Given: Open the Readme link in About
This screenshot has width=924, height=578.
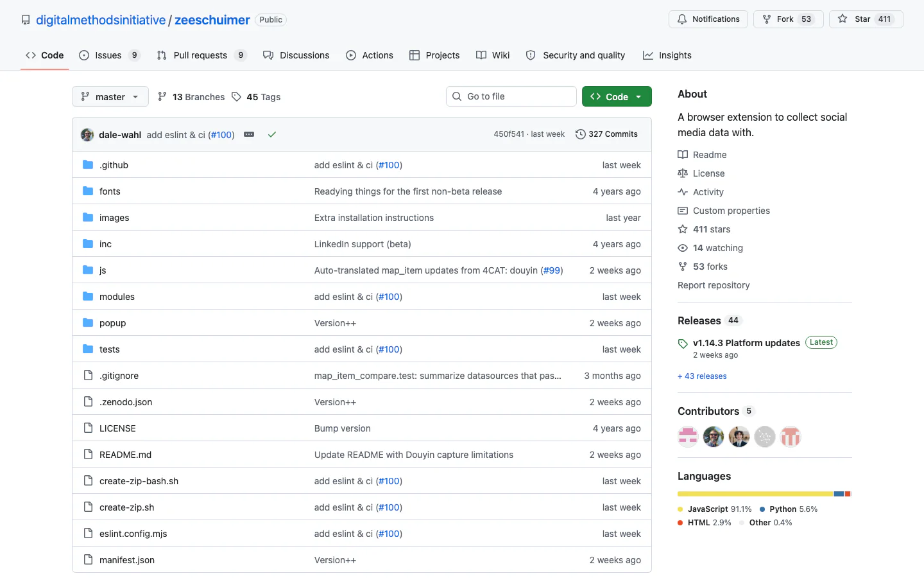Looking at the screenshot, I should pyautogui.click(x=703, y=155).
